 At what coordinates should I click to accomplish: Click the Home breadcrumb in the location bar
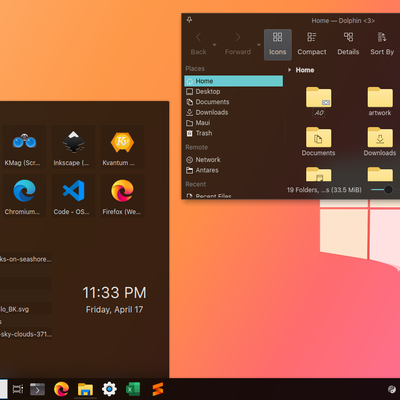point(305,70)
